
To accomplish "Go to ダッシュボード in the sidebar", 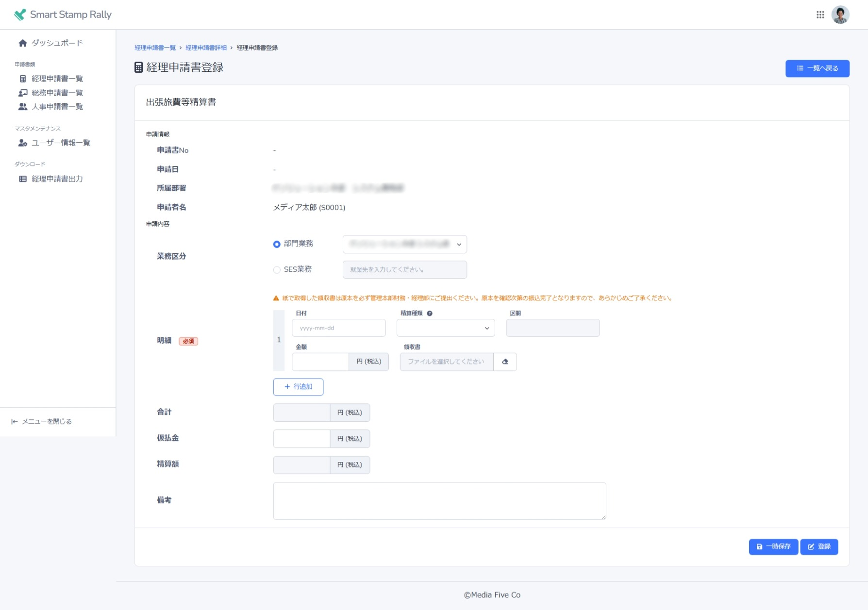I will 57,43.
